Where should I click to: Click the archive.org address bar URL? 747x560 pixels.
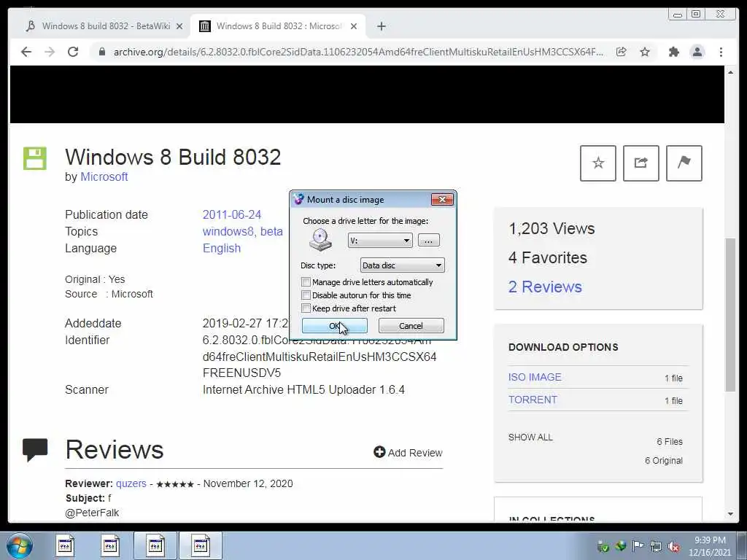(358, 52)
